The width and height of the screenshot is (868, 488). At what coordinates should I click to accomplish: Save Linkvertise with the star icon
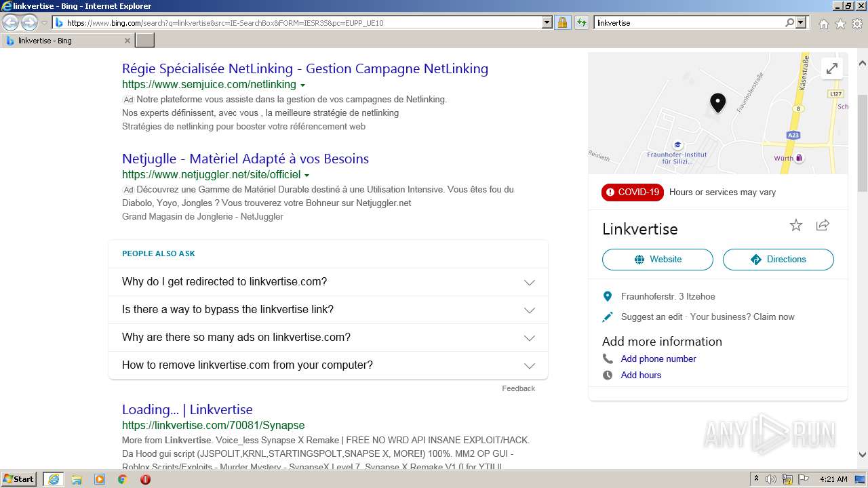pos(796,225)
